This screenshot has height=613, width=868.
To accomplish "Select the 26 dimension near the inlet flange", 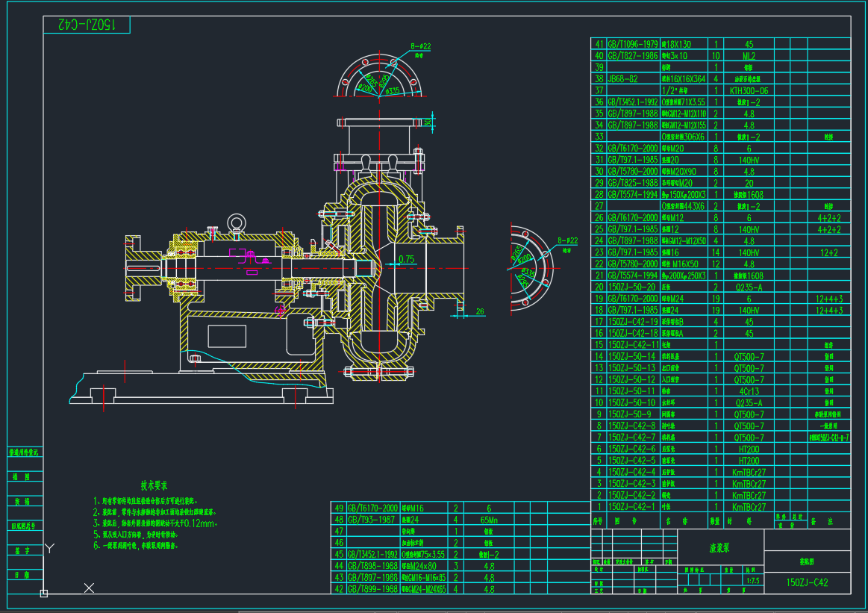I will pos(479,312).
